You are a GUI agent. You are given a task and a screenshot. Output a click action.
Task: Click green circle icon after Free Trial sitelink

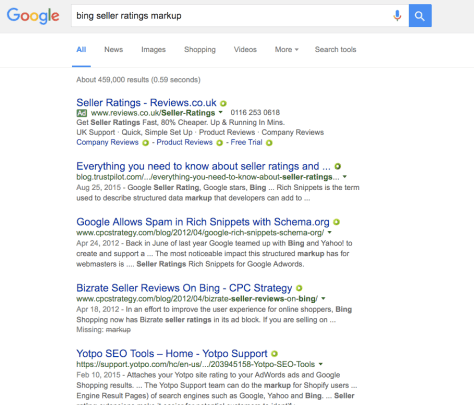click(269, 143)
